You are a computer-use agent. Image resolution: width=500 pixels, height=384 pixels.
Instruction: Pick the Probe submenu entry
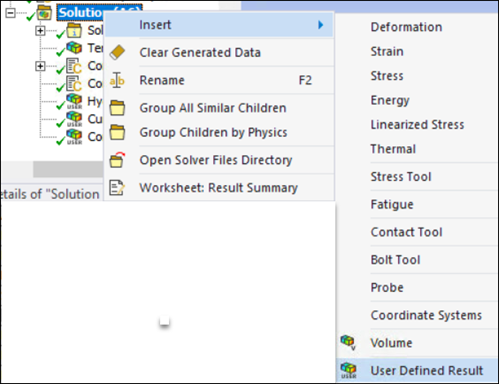tap(387, 287)
